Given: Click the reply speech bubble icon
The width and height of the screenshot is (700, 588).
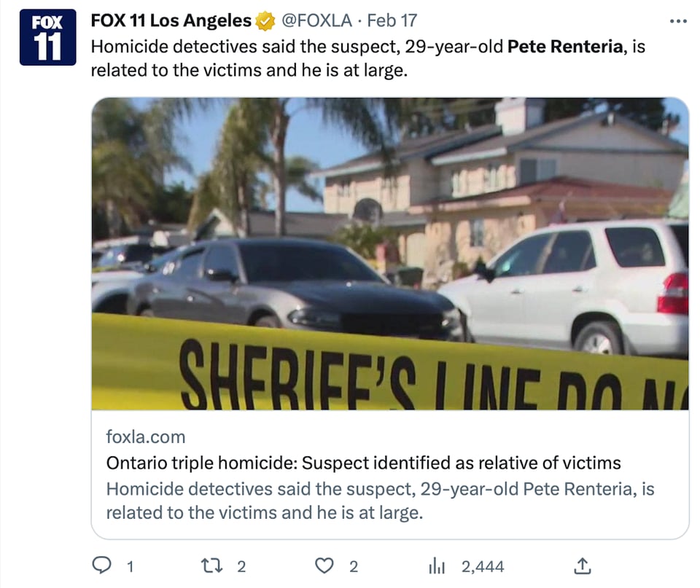Looking at the screenshot, I should click(x=101, y=565).
